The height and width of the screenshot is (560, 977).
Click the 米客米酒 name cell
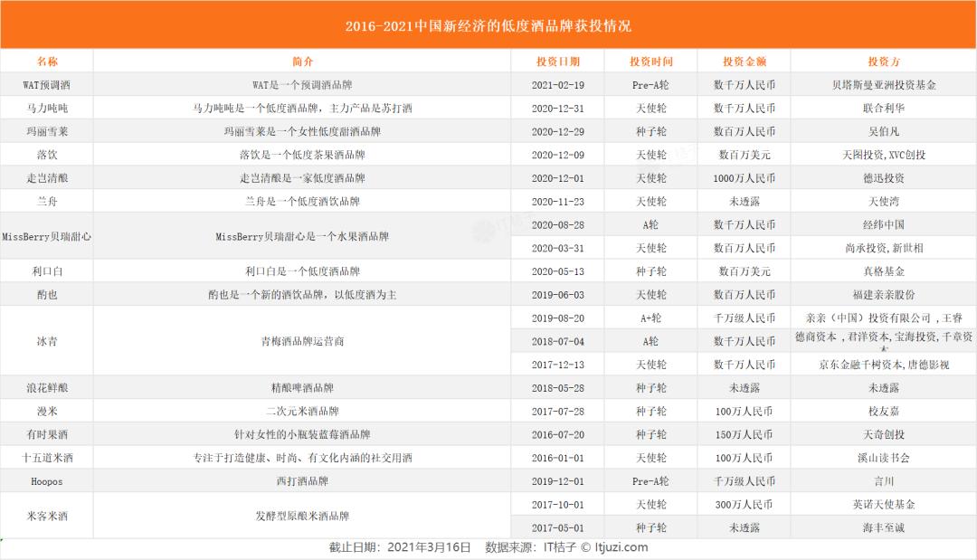tap(47, 516)
